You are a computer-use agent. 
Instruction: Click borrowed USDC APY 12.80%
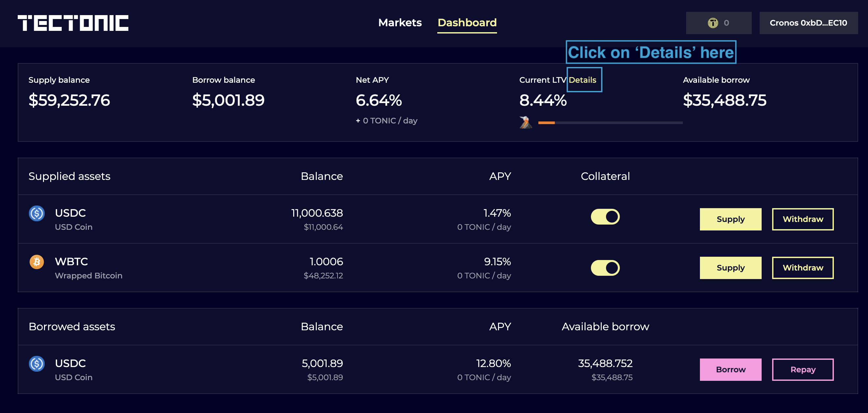[494, 363]
